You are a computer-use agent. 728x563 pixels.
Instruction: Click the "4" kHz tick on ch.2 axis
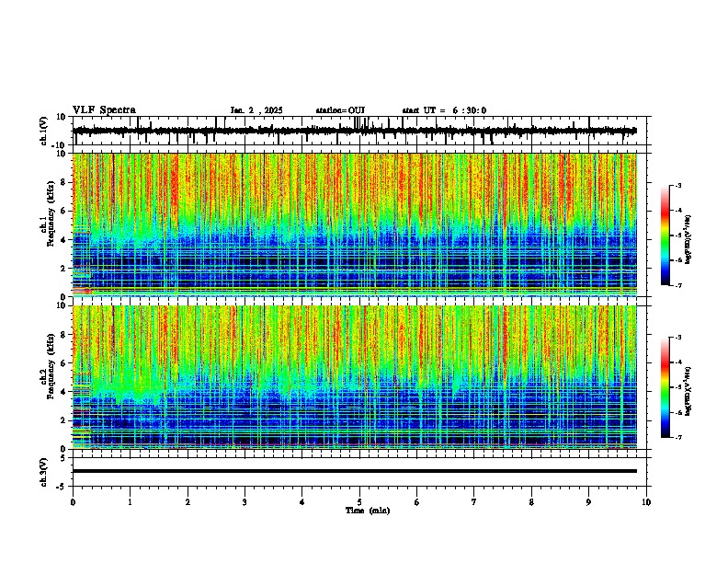[63, 392]
